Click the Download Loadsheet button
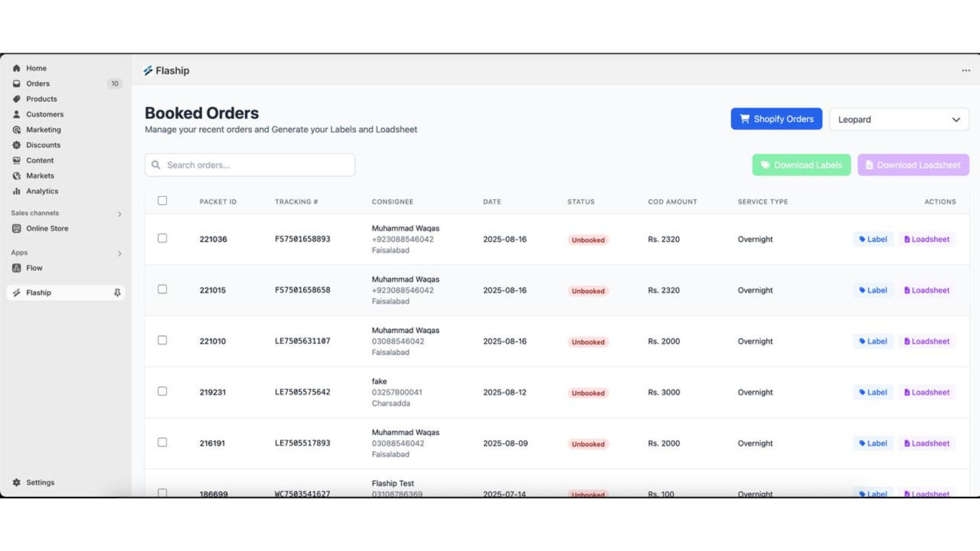Viewport: 980px width, 551px height. pos(913,165)
